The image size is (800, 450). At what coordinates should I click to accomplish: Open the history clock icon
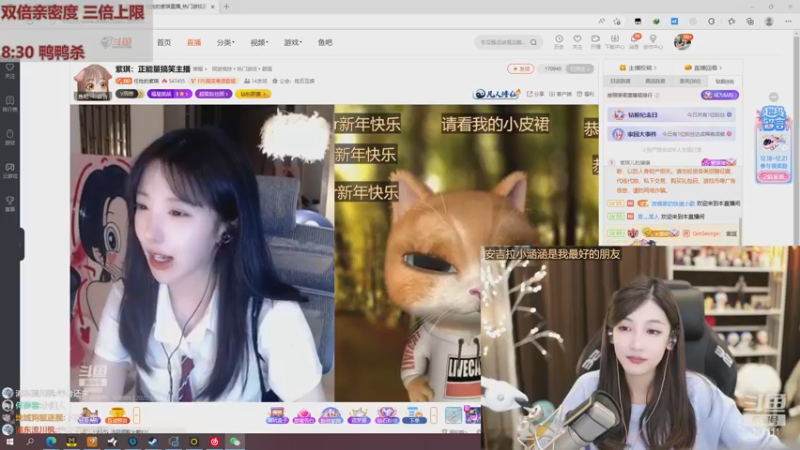coord(559,42)
